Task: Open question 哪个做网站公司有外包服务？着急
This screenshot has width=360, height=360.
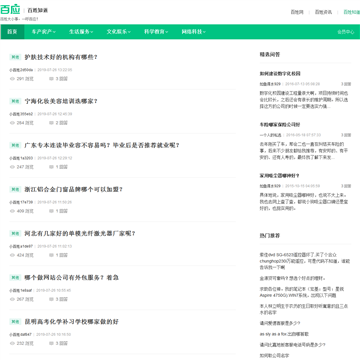Action: tap(72, 278)
